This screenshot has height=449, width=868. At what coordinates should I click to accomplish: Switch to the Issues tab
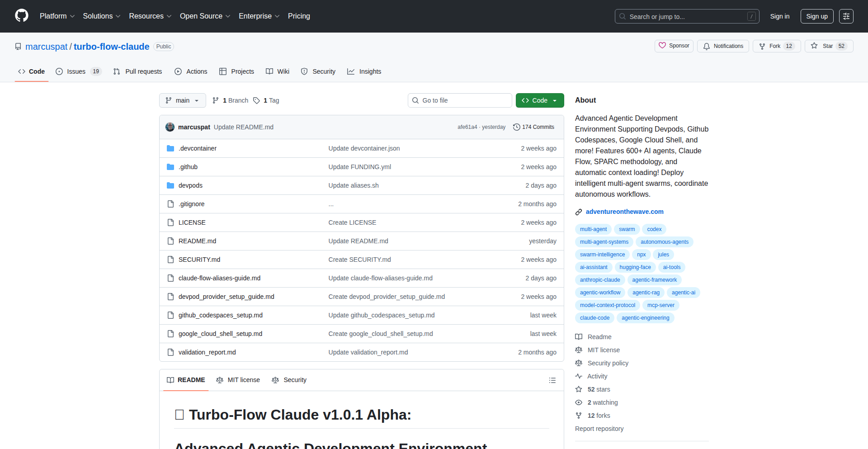click(x=76, y=71)
